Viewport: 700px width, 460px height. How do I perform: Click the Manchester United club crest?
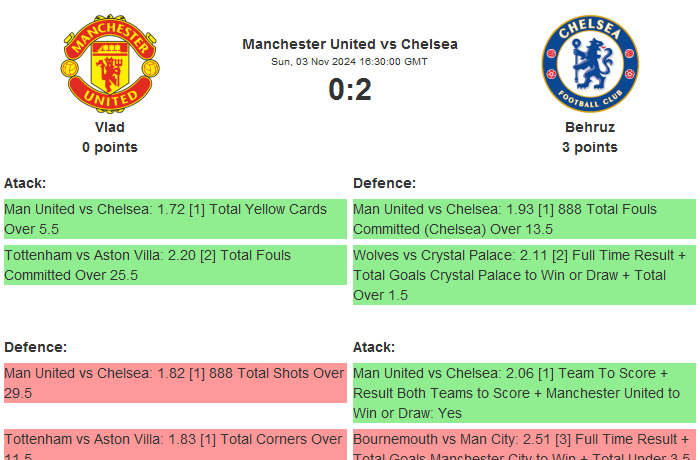109,63
